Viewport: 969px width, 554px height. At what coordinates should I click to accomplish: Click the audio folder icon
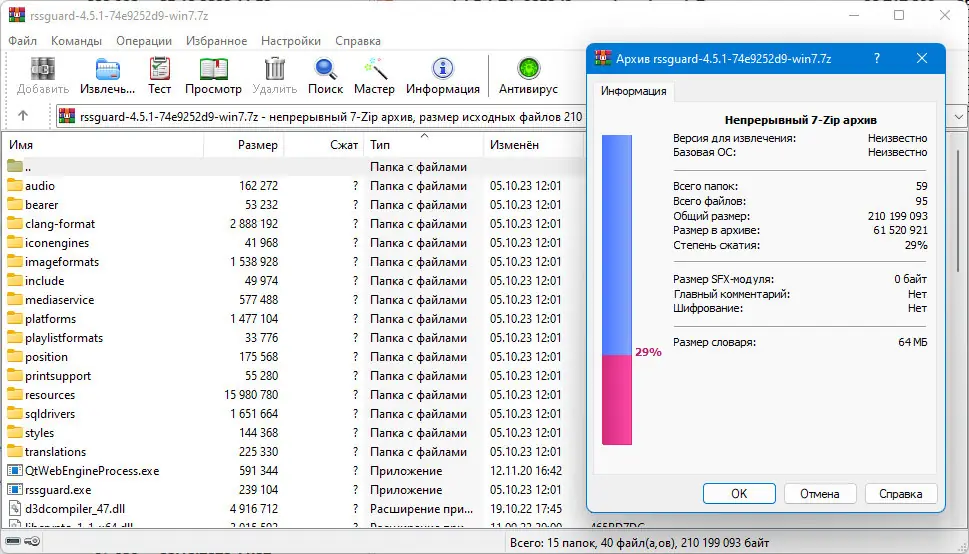click(x=15, y=185)
